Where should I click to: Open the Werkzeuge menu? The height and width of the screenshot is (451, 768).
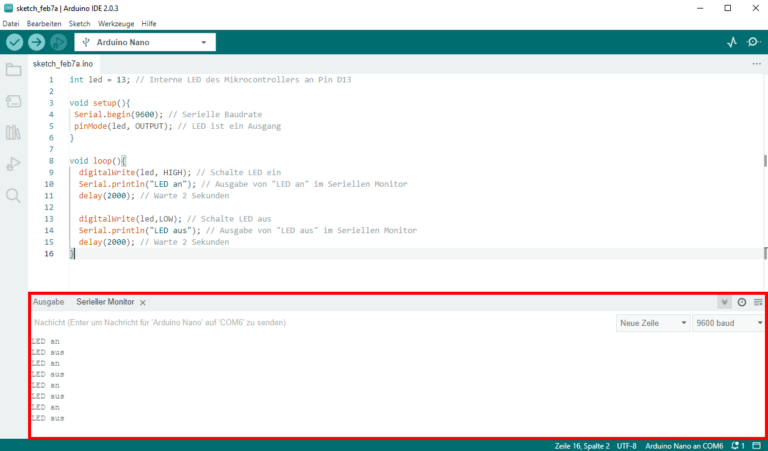tap(116, 24)
